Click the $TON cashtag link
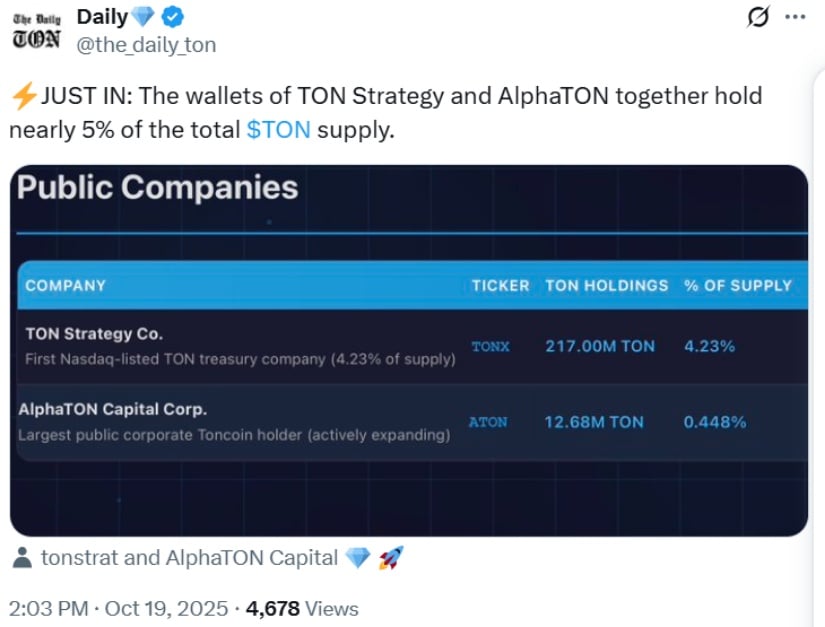The image size is (825, 627). point(278,130)
